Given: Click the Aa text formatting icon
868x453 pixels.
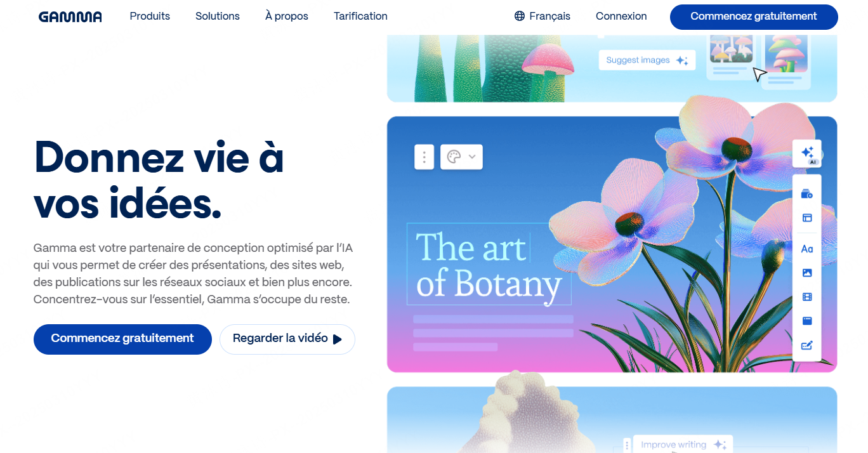Looking at the screenshot, I should (x=807, y=249).
